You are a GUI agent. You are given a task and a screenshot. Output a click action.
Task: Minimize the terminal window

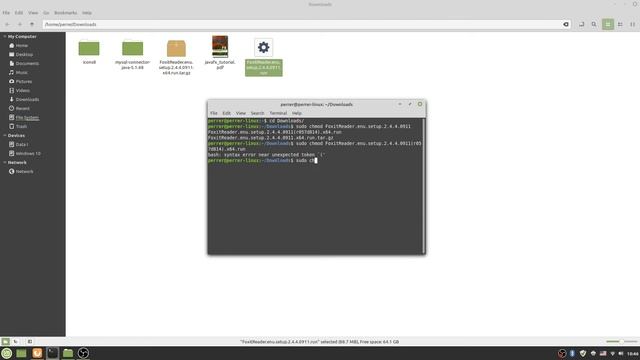[x=400, y=104]
